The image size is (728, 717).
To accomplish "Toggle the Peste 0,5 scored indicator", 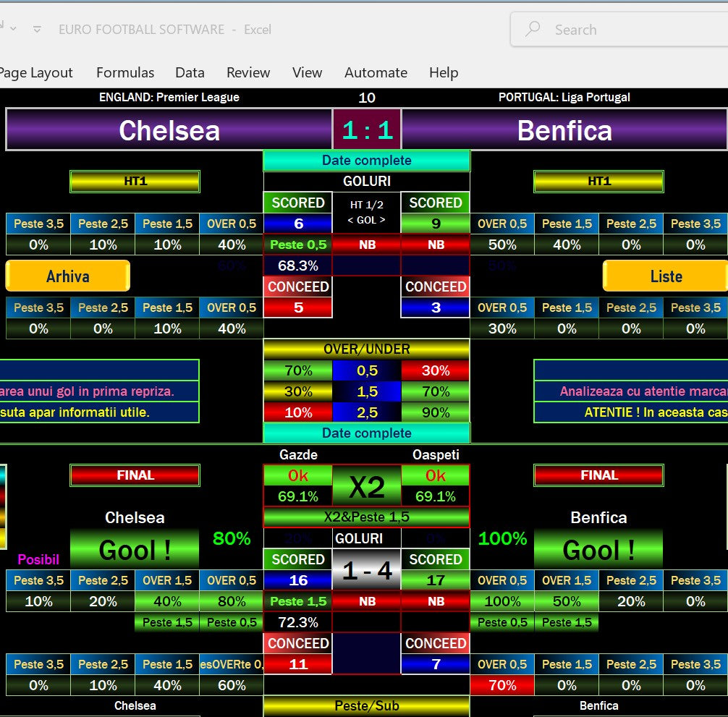I will click(x=297, y=245).
